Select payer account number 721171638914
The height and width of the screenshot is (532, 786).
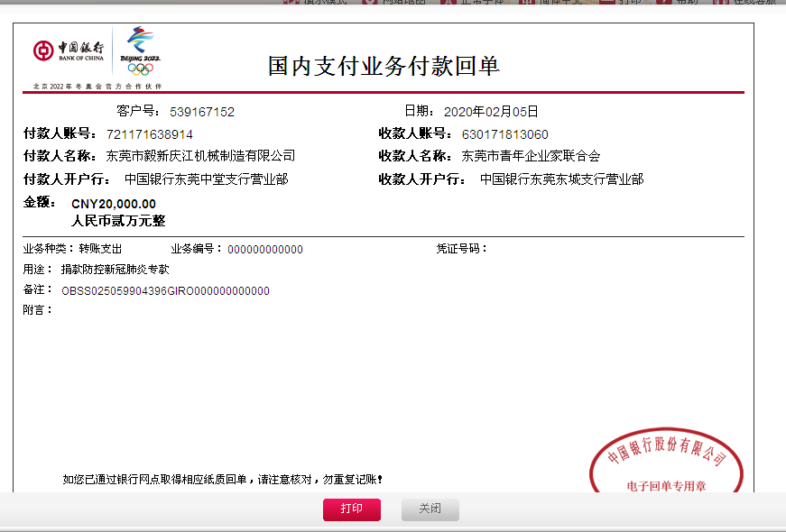[150, 134]
